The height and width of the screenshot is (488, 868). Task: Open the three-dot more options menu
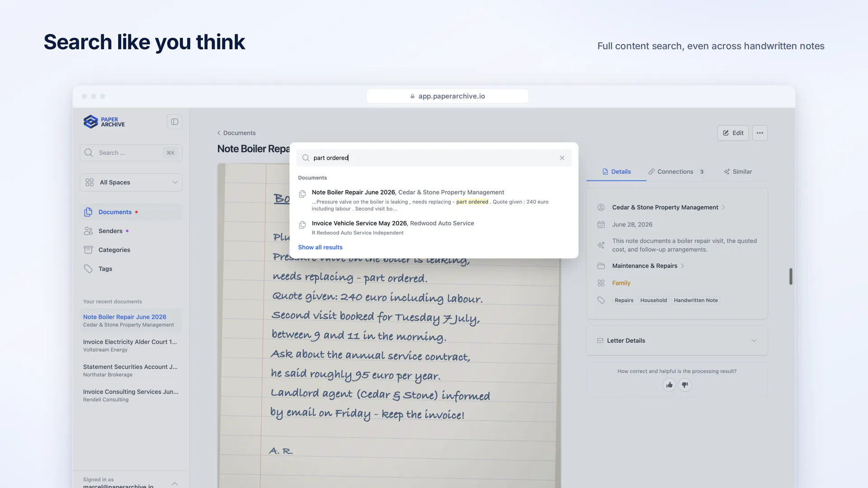760,133
